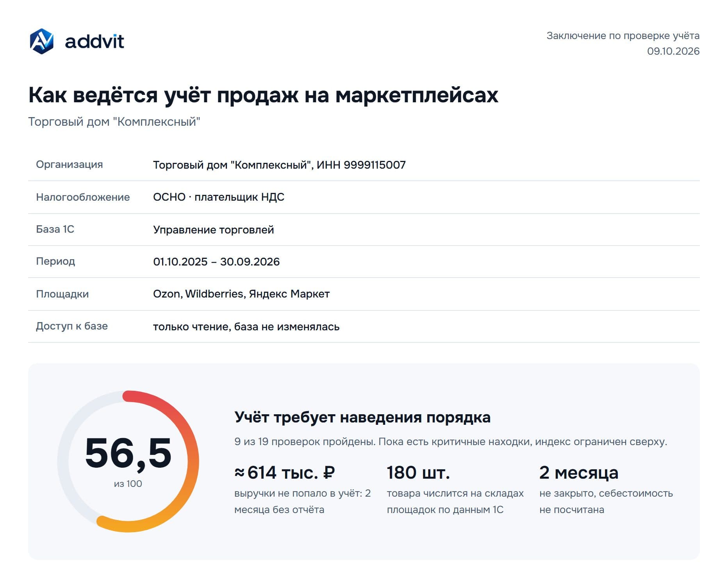Viewport: 728px width, 588px height.
Task: Click the caption "товара числится на складах площадок"
Action: (455, 501)
